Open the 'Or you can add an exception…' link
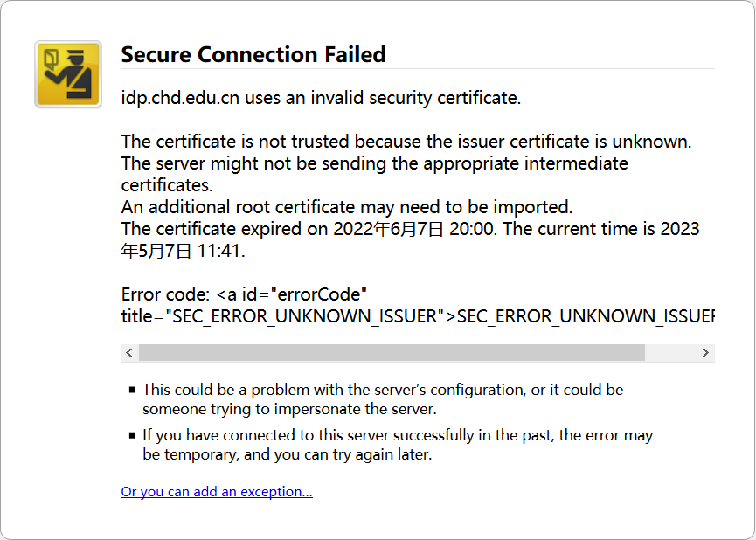756x540 pixels. pos(217,491)
